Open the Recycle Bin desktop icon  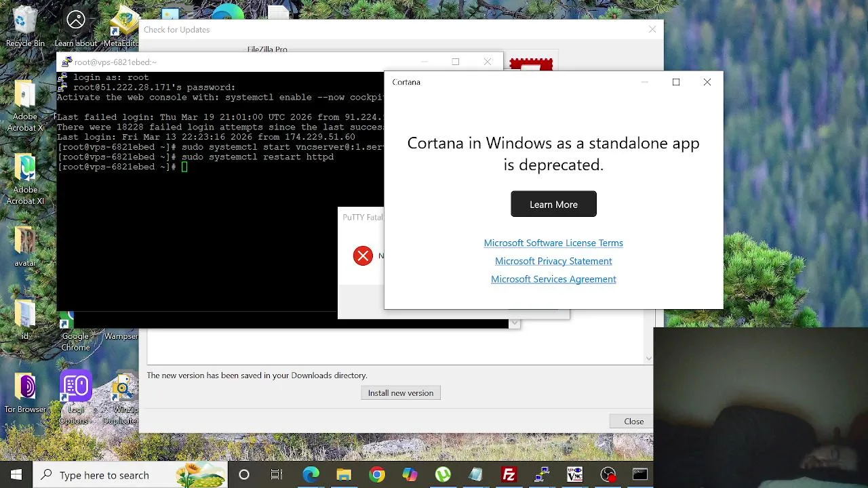click(x=25, y=26)
